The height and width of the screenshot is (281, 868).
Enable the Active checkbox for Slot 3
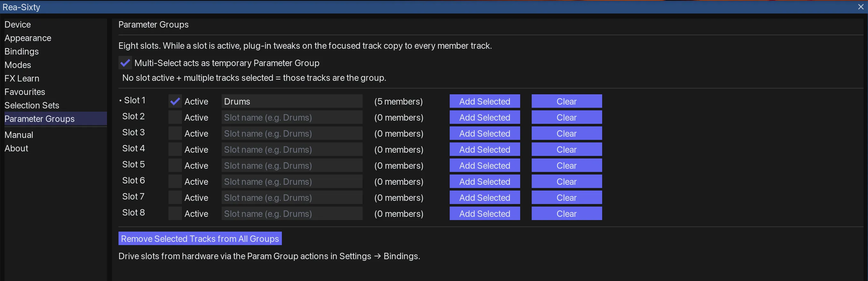coord(175,133)
